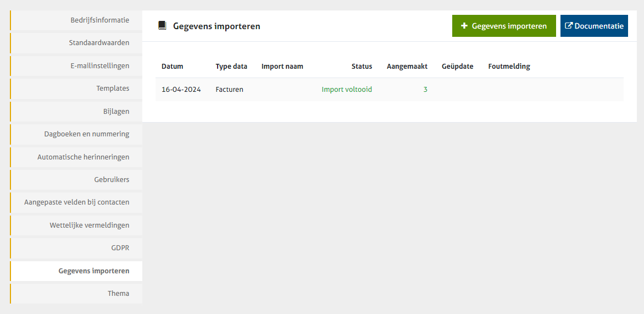Navigate to Dagboeken en nummering
Image resolution: width=644 pixels, height=314 pixels.
(87, 134)
